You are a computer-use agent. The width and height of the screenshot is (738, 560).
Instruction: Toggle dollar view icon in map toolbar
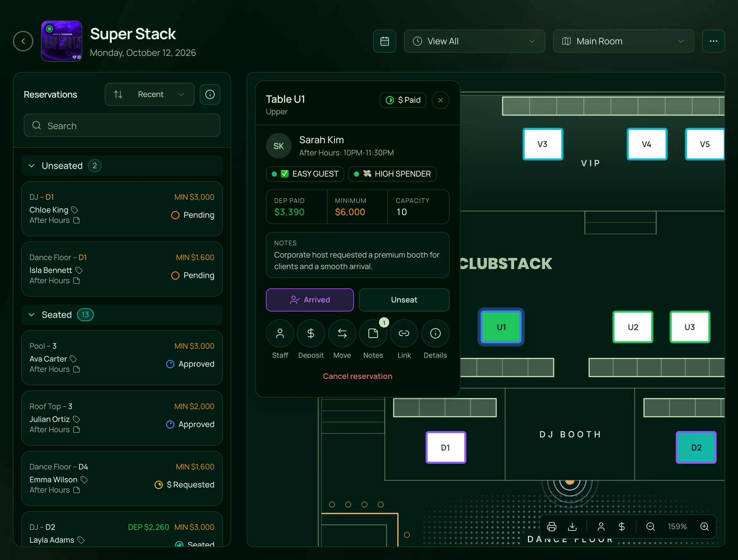[621, 527]
